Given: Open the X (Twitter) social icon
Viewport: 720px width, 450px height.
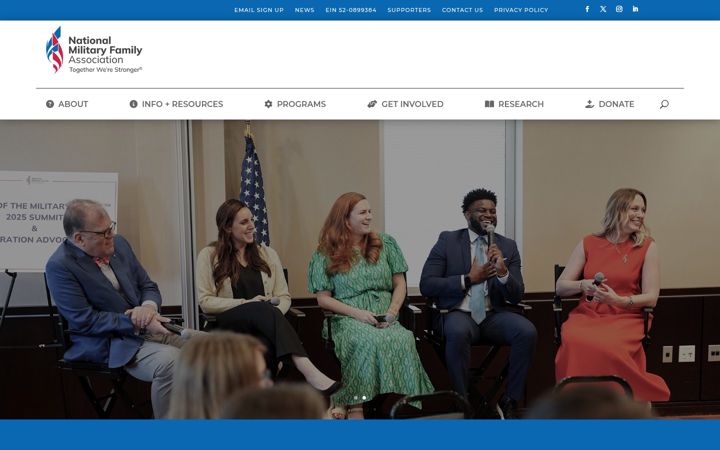Looking at the screenshot, I should (x=603, y=9).
